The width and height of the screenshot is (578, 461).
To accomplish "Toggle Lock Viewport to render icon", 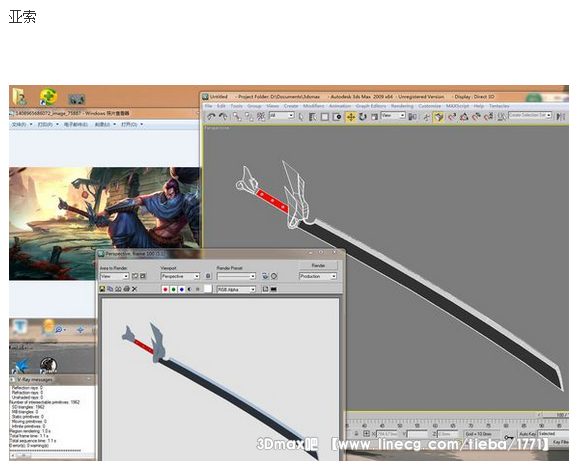I will tap(208, 276).
